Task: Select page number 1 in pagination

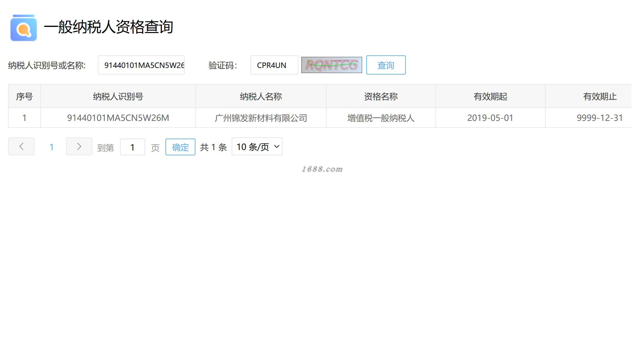Action: [51, 147]
